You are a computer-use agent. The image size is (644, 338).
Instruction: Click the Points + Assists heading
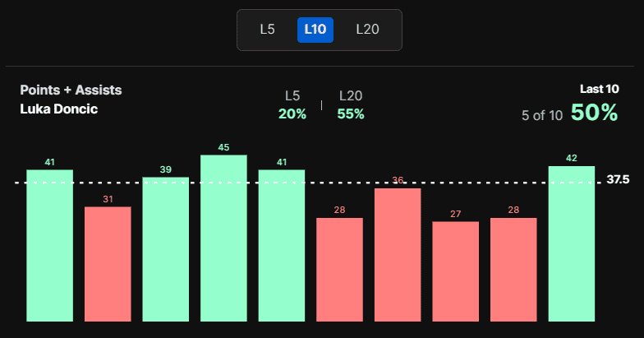click(x=71, y=90)
